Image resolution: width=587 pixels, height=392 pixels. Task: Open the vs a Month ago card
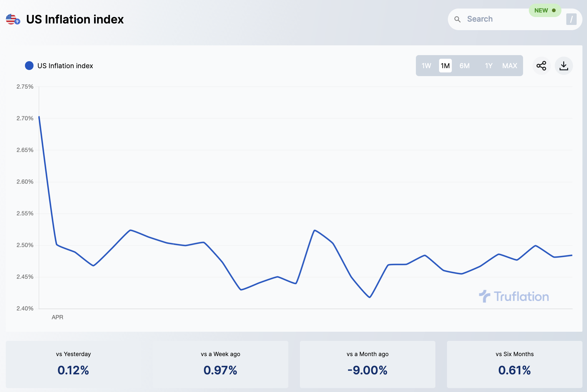click(367, 364)
